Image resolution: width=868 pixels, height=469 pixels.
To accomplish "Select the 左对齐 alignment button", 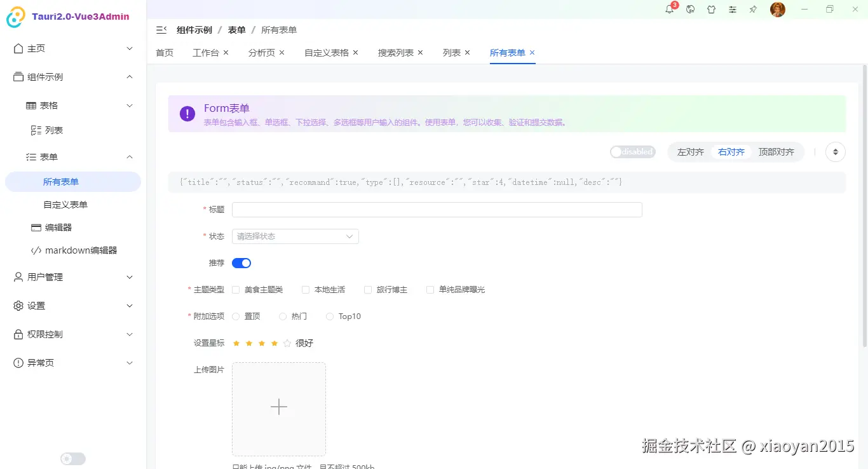I will click(x=690, y=152).
